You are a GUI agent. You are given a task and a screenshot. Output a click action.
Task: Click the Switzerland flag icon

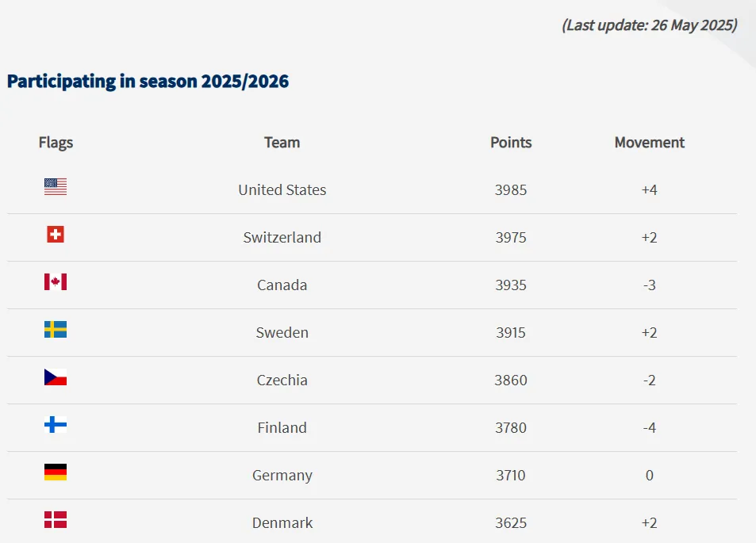point(56,235)
